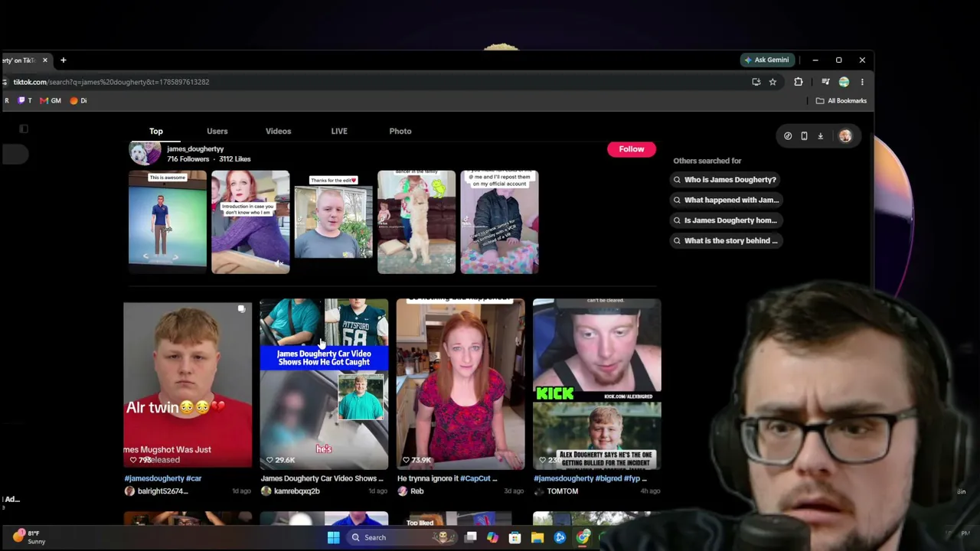Click the install app icon in address bar

(756, 82)
